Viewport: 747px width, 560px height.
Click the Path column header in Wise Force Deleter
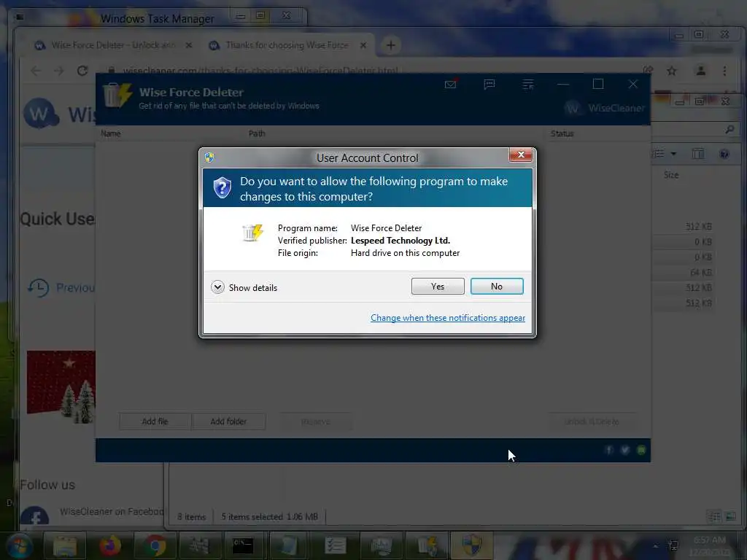click(x=257, y=133)
